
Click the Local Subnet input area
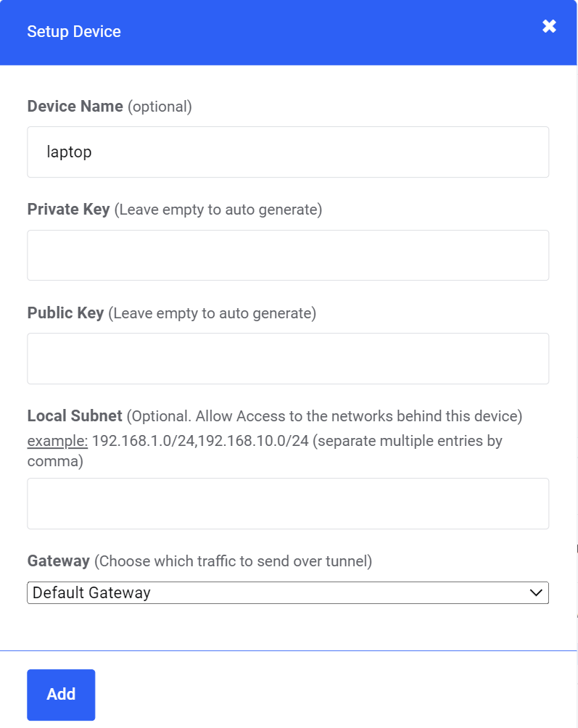(x=288, y=503)
